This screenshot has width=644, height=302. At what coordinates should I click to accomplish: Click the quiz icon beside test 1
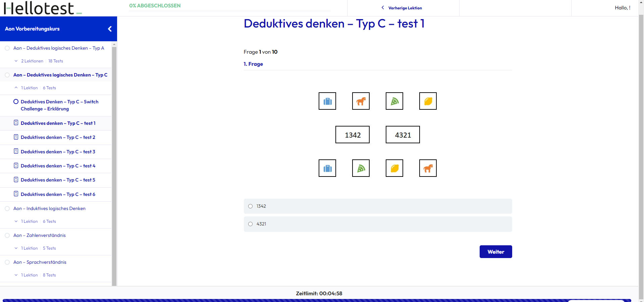click(16, 123)
